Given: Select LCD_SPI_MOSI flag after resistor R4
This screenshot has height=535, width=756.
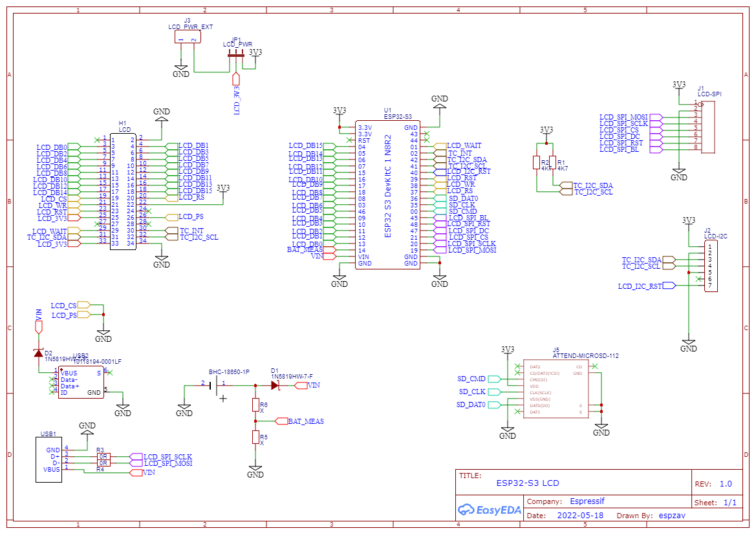Looking at the screenshot, I should click(x=160, y=463).
